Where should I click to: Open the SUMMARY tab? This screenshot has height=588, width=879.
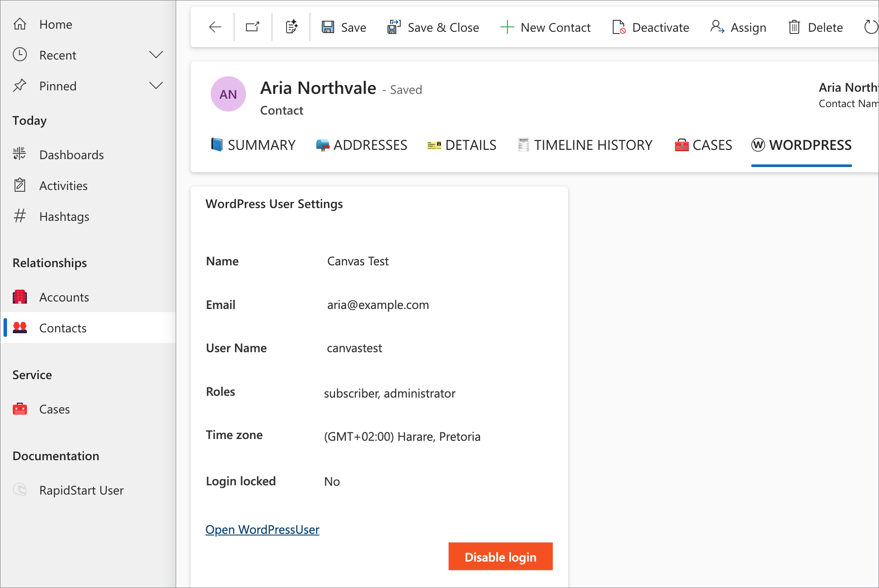[253, 145]
